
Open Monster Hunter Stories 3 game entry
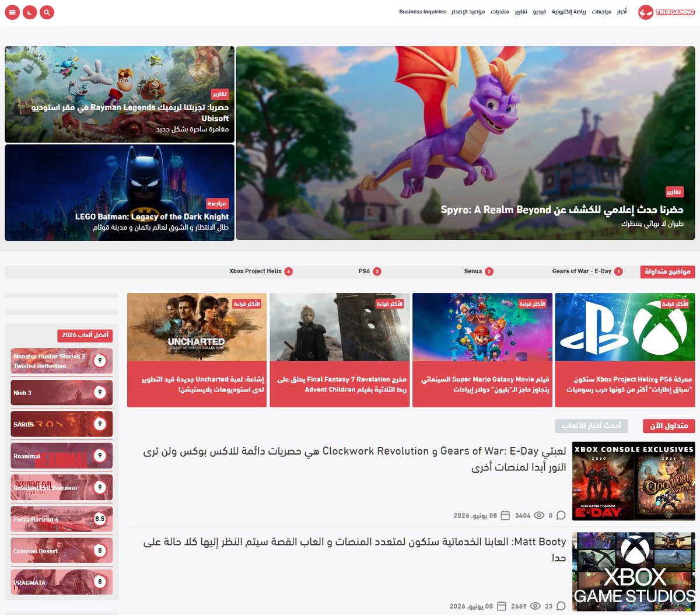[61, 361]
